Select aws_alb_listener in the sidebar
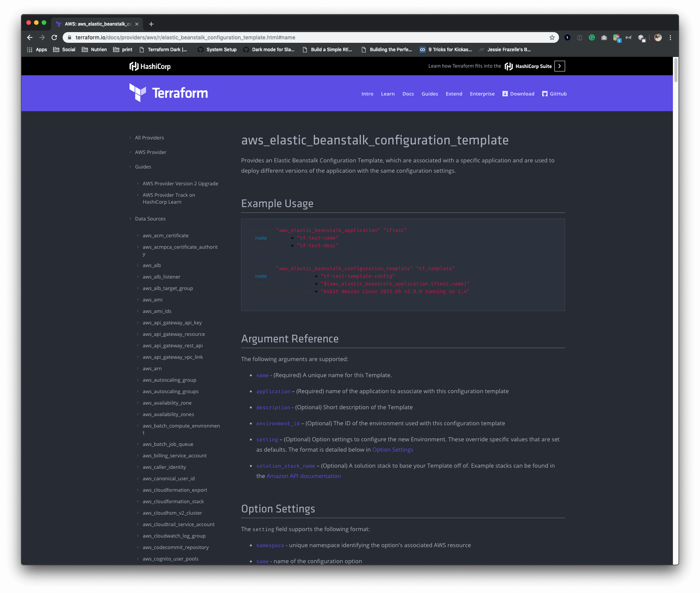This screenshot has width=700, height=593. [161, 277]
